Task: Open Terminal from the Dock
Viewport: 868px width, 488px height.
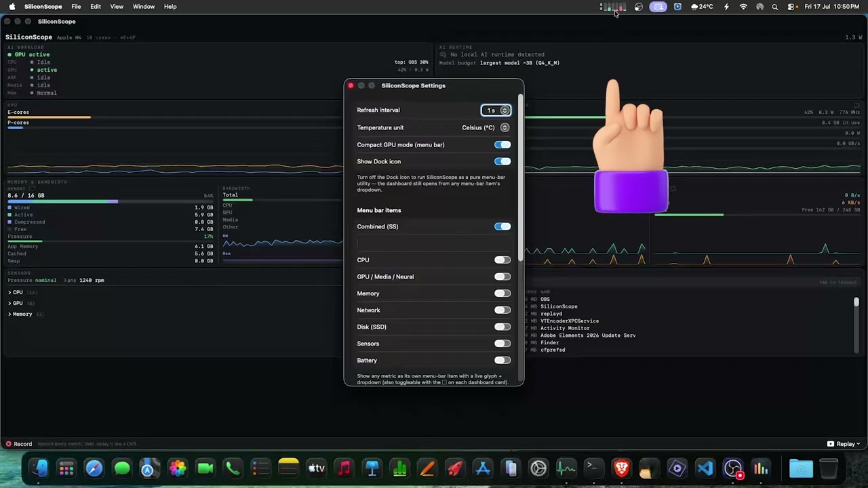Action: click(593, 468)
